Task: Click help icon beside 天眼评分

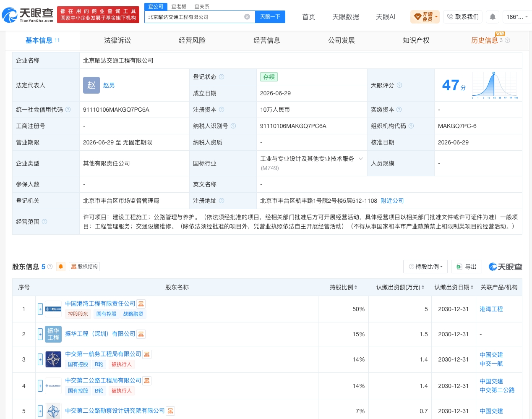Action: 399,85
